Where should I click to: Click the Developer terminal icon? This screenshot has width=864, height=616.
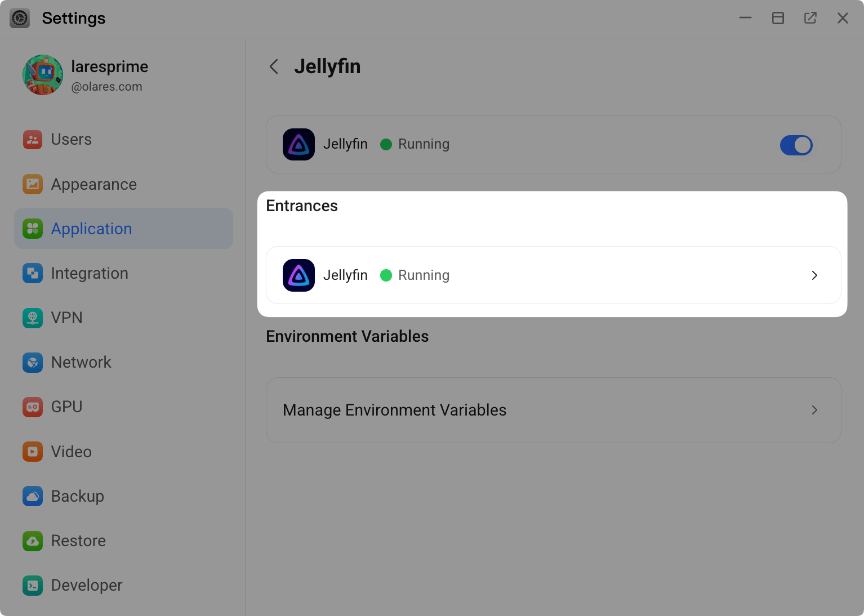[33, 586]
